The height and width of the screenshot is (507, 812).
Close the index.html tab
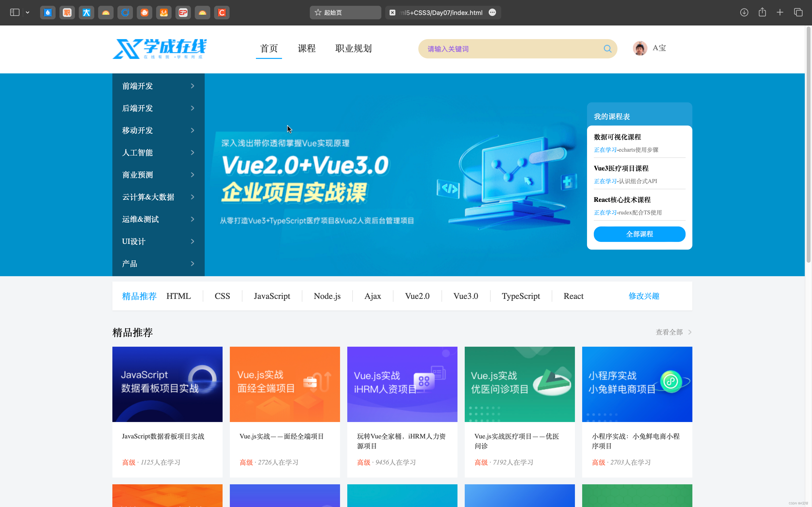click(x=392, y=13)
